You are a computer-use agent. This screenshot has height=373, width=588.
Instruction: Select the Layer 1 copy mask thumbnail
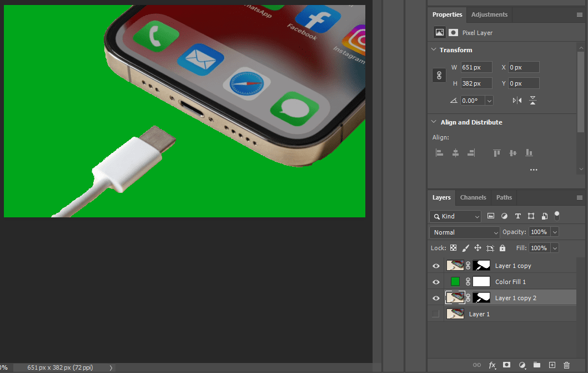[x=481, y=266]
